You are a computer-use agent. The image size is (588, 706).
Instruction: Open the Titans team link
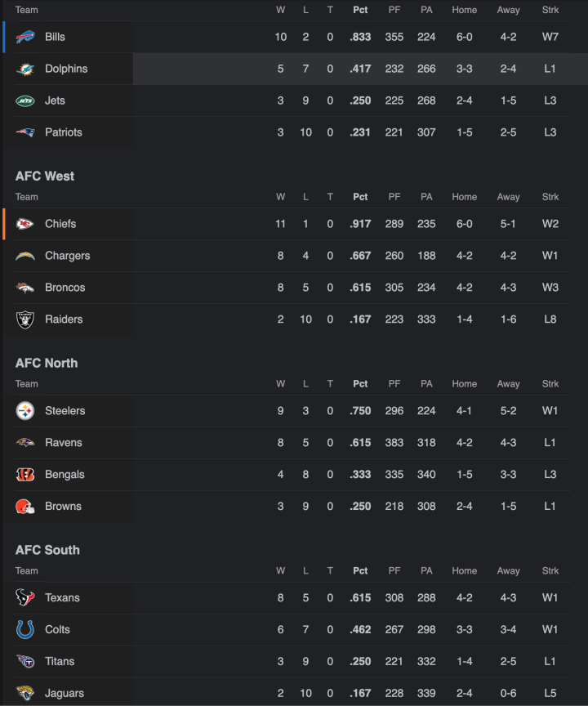[x=60, y=661]
